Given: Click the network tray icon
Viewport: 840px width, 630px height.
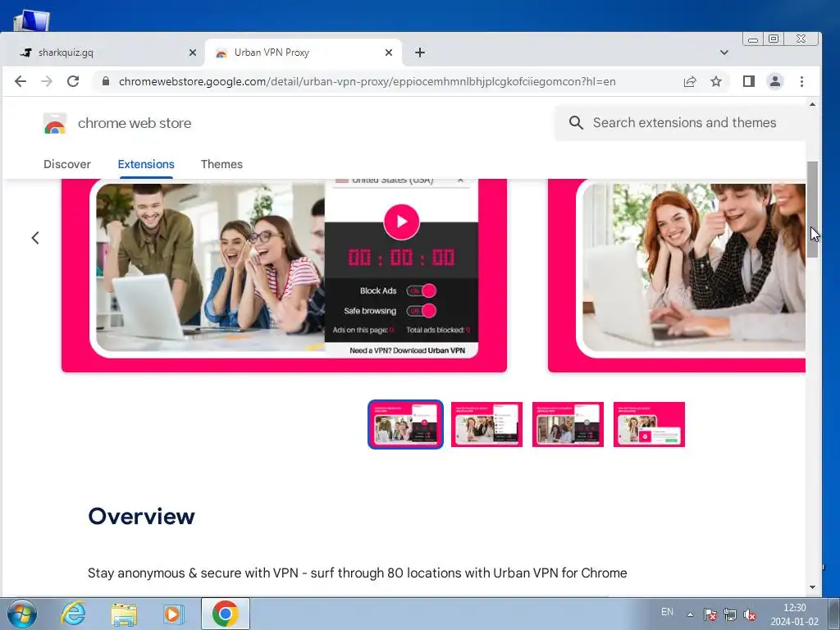Looking at the screenshot, I should tap(729, 614).
